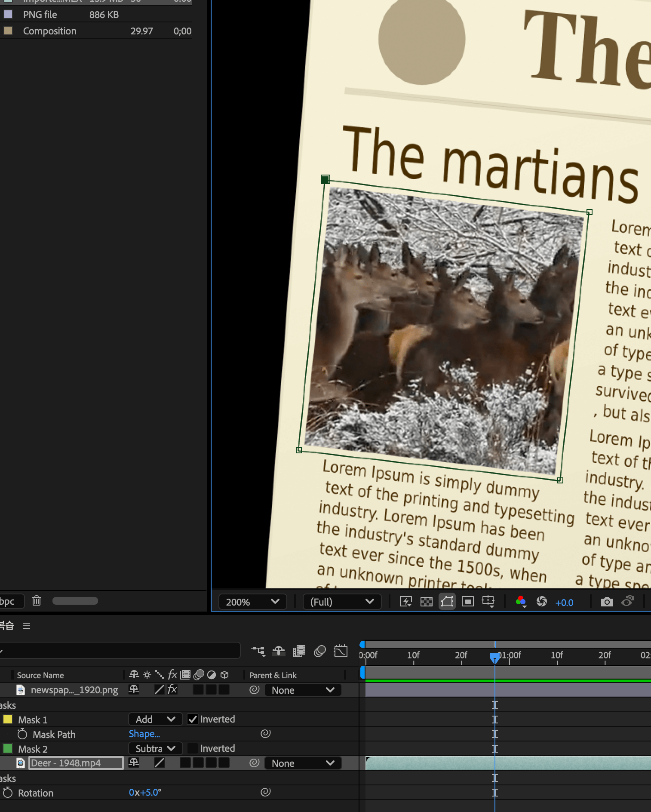Click the timeline layer search field
651x812 pixels.
point(120,651)
